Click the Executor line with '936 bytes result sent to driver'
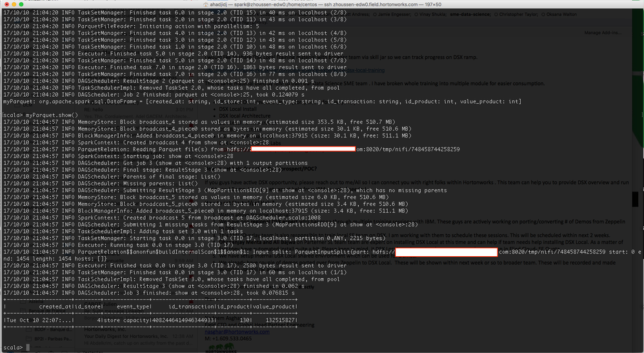 point(173,54)
